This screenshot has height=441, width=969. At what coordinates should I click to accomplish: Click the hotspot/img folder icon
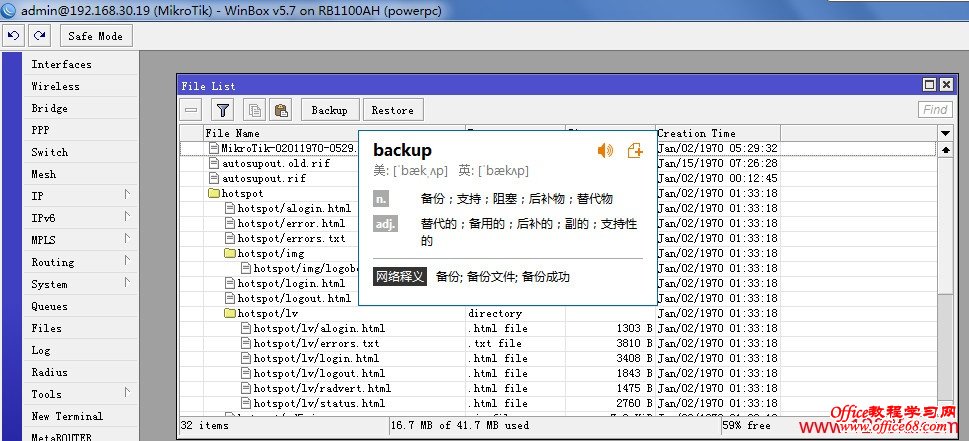tap(230, 253)
